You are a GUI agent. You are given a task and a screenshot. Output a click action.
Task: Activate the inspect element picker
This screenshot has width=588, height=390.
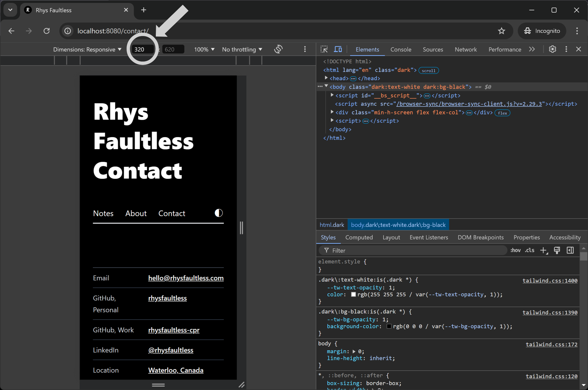pos(324,49)
